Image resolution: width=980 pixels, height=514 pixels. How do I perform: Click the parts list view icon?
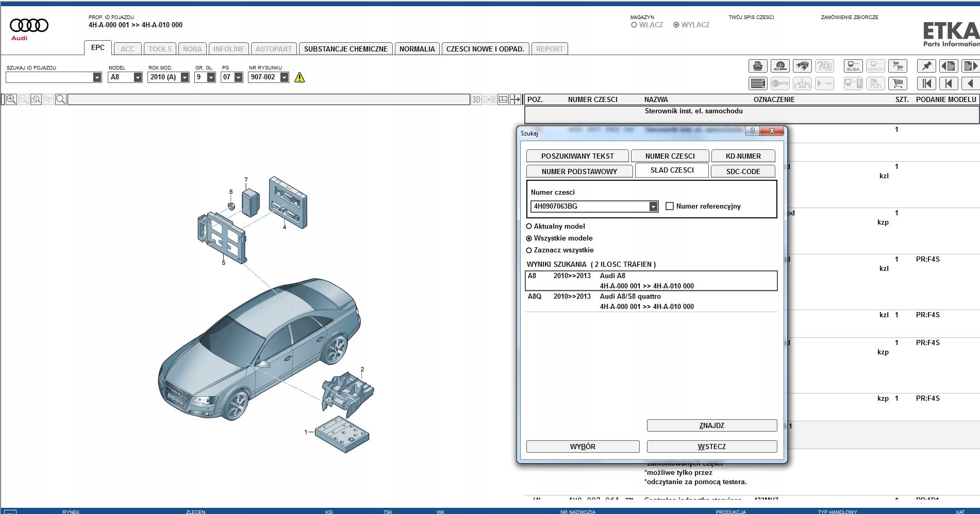[758, 83]
